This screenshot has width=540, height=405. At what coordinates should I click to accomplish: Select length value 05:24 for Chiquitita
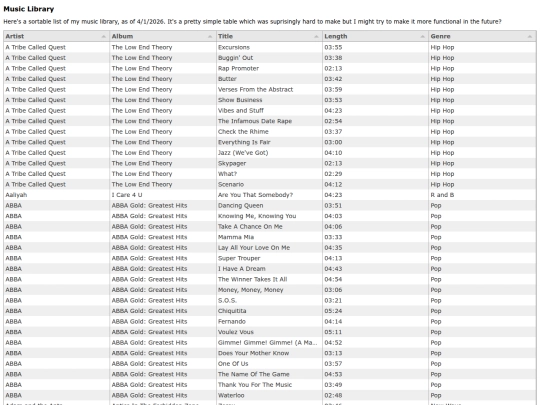point(375,311)
